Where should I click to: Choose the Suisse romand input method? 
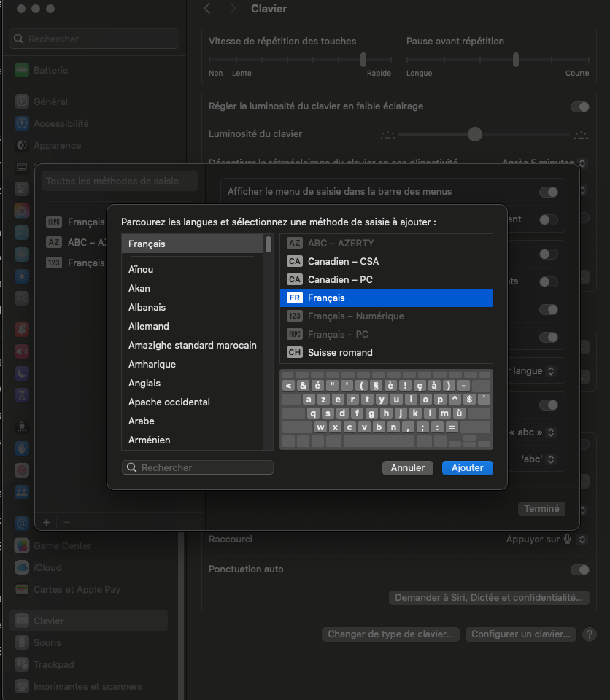[340, 352]
